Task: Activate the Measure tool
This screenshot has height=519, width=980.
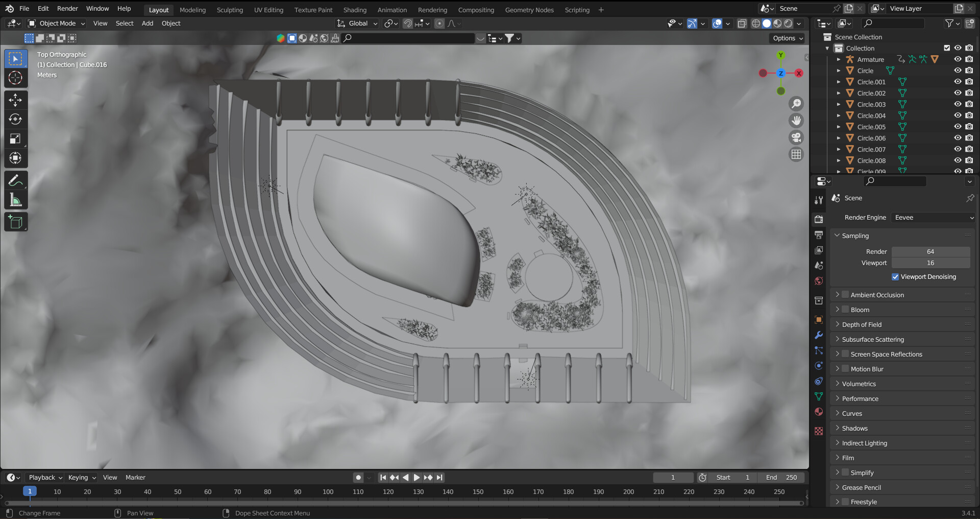Action: 15,200
